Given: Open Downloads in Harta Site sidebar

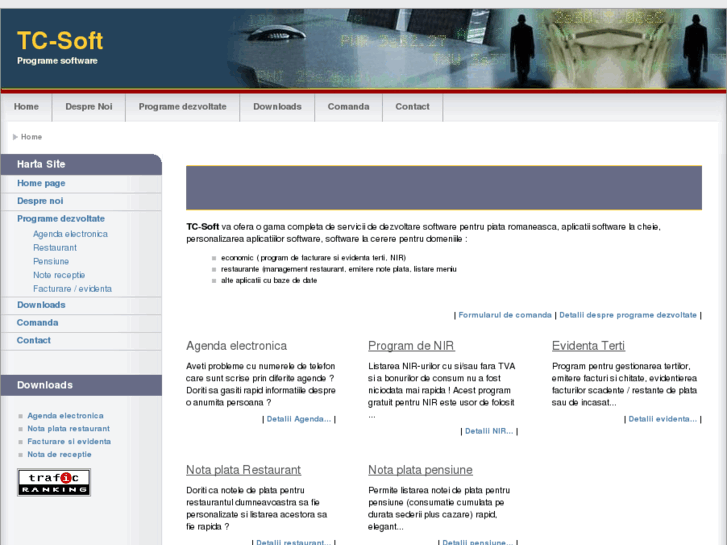Looking at the screenshot, I should [x=41, y=305].
